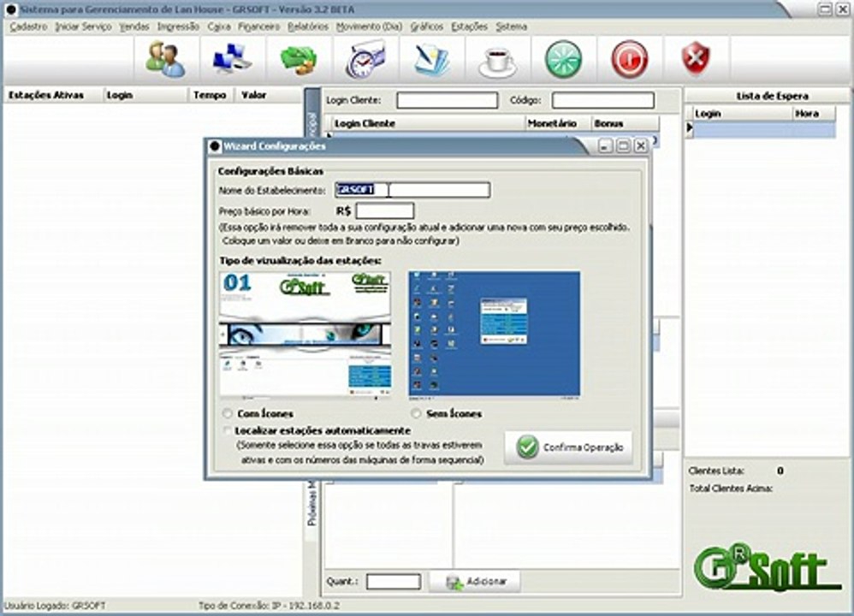The image size is (854, 616).
Task: Open the Sistema menu
Action: click(x=512, y=27)
